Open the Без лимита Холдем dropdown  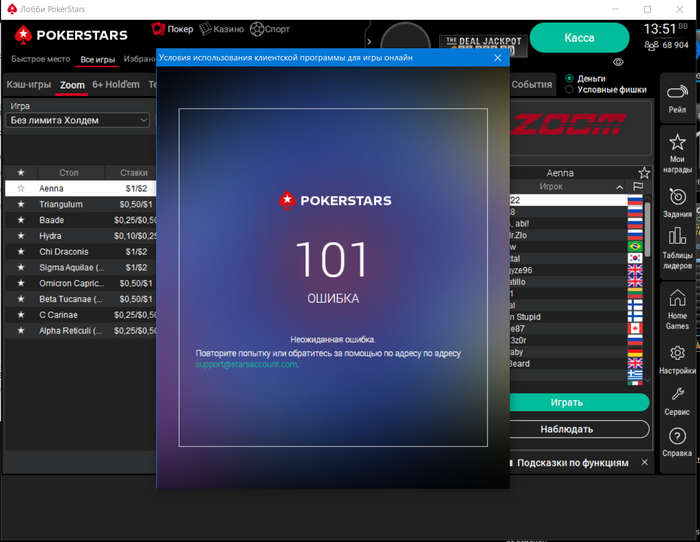[78, 120]
